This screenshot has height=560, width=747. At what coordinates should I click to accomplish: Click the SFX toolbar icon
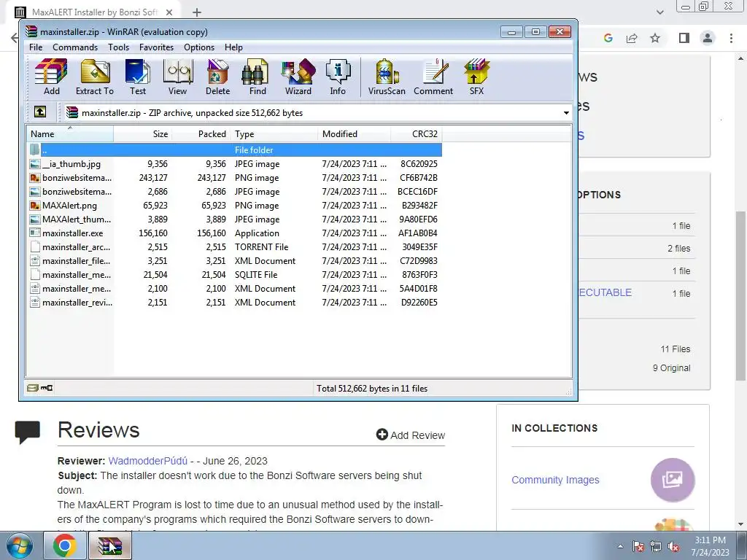point(476,77)
